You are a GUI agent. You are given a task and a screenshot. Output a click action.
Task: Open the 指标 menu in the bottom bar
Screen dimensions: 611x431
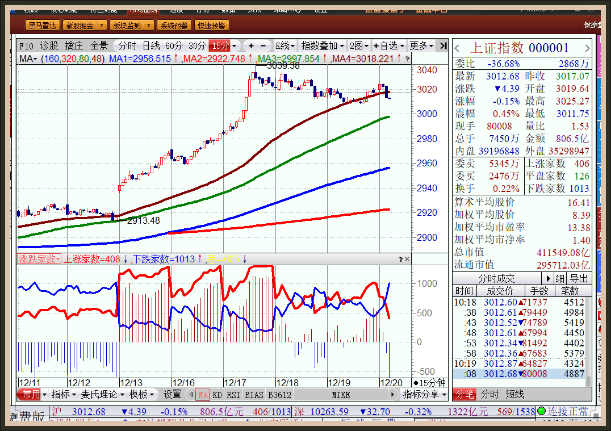[64, 395]
